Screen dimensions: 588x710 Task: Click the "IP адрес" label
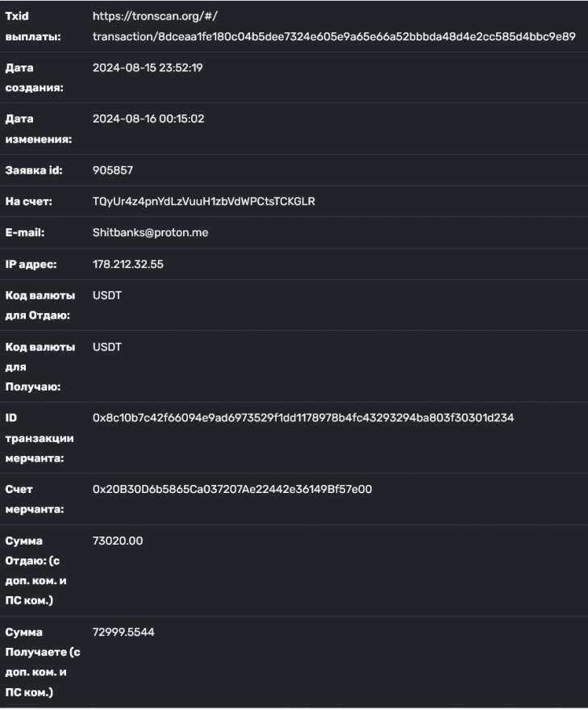pos(31,264)
